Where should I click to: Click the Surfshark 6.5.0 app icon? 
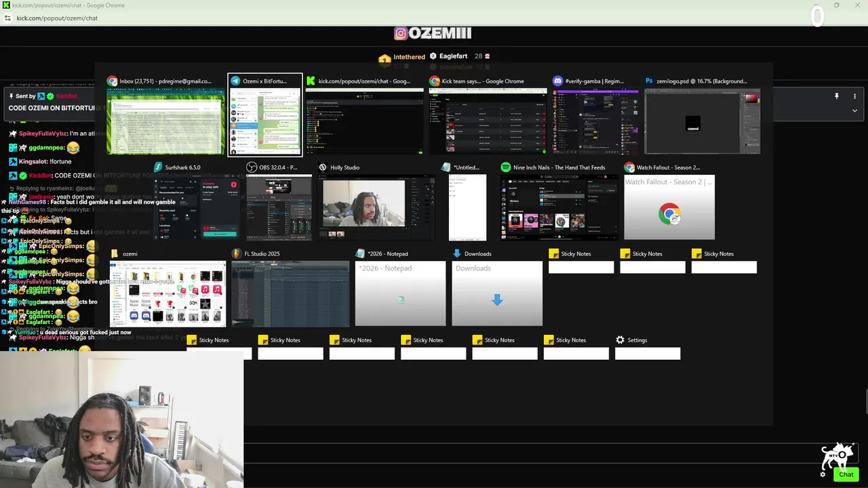pos(158,167)
